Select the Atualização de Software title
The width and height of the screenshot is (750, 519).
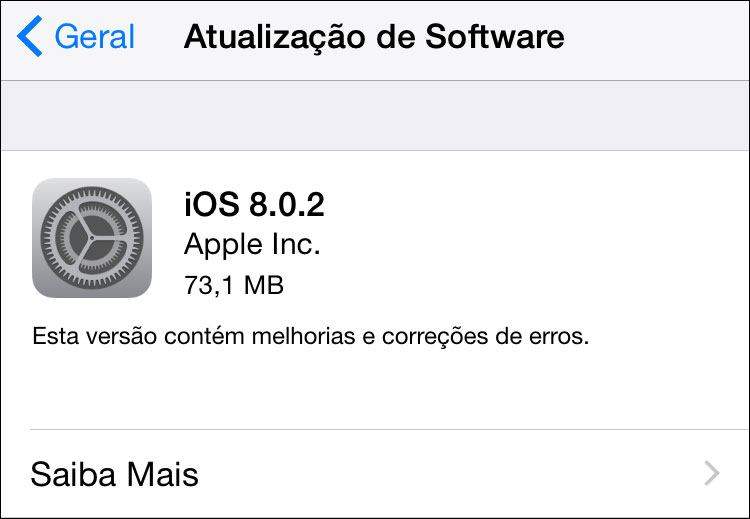coord(374,37)
